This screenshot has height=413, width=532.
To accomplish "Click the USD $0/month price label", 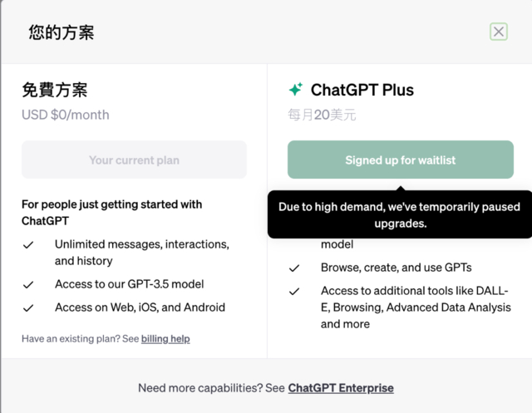I will pos(66,115).
